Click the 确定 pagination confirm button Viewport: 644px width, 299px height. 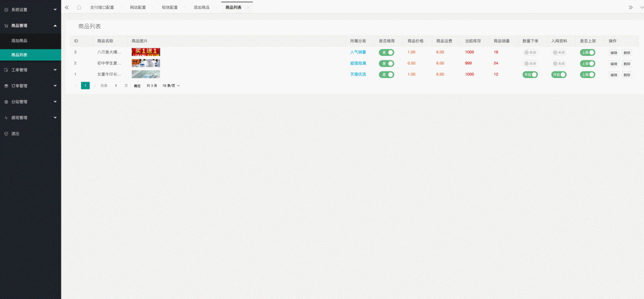pyautogui.click(x=137, y=86)
